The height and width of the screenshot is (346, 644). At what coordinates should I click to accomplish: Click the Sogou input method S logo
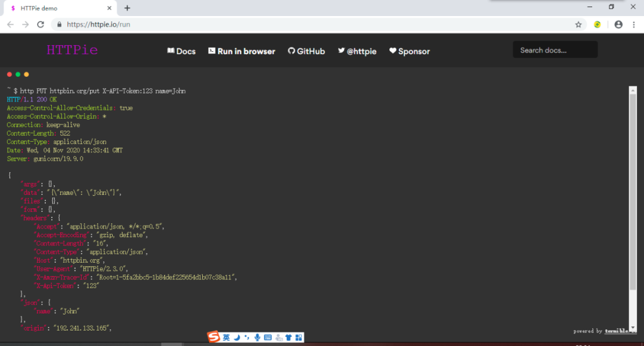[213, 337]
